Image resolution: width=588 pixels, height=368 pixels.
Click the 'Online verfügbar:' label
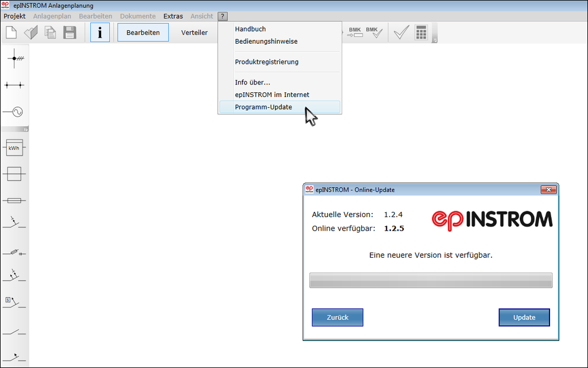point(343,228)
